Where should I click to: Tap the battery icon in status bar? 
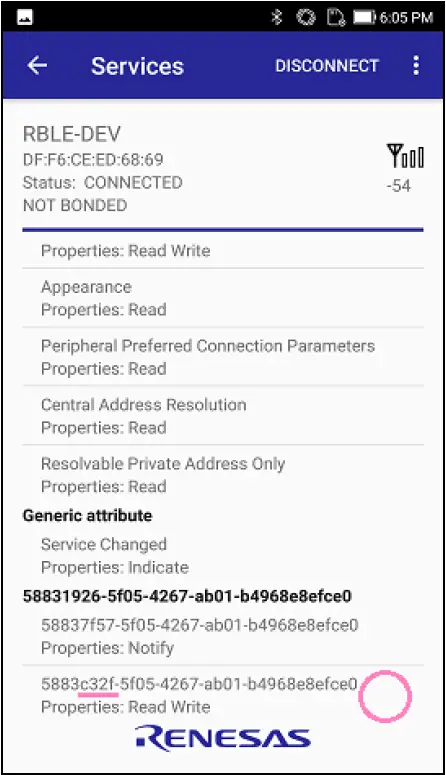click(x=365, y=18)
